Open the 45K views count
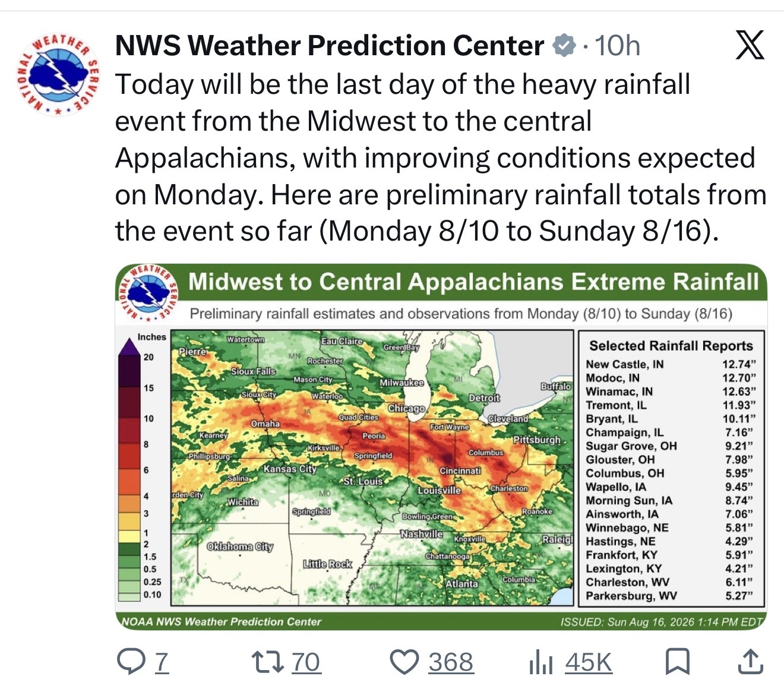784x698 pixels. [588, 662]
